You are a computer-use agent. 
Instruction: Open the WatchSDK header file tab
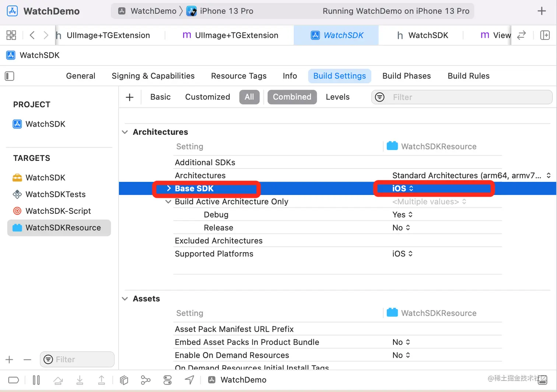pos(423,35)
